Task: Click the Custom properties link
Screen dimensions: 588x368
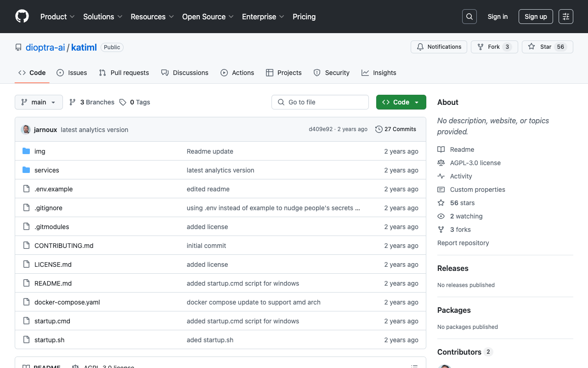Action: tap(477, 190)
